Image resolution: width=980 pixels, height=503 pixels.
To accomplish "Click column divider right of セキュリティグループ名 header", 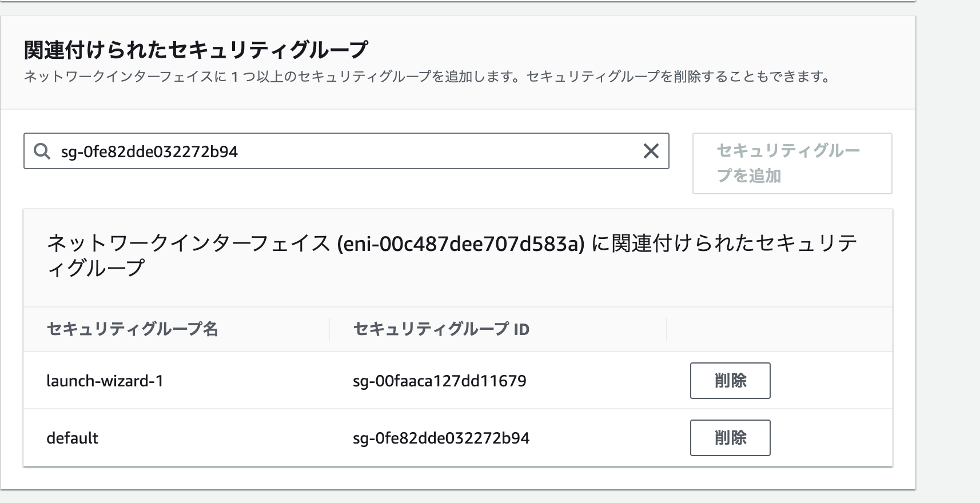I will (329, 329).
